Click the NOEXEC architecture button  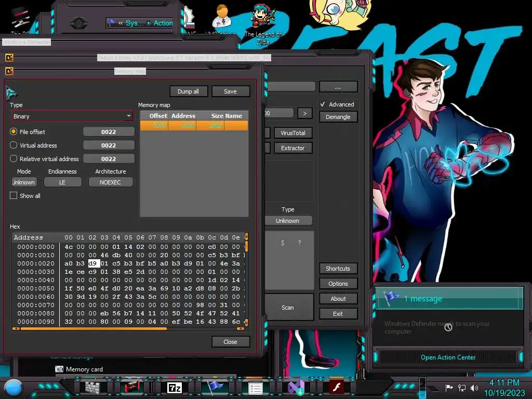pos(110,182)
